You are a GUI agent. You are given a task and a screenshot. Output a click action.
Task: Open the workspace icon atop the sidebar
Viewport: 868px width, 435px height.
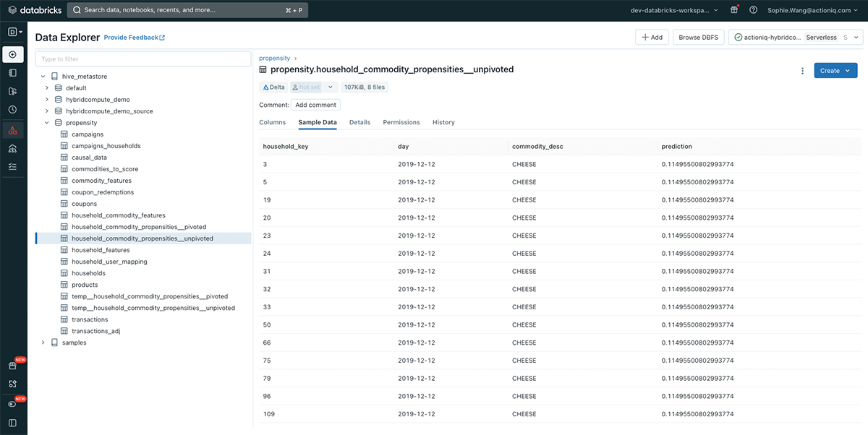(x=12, y=32)
